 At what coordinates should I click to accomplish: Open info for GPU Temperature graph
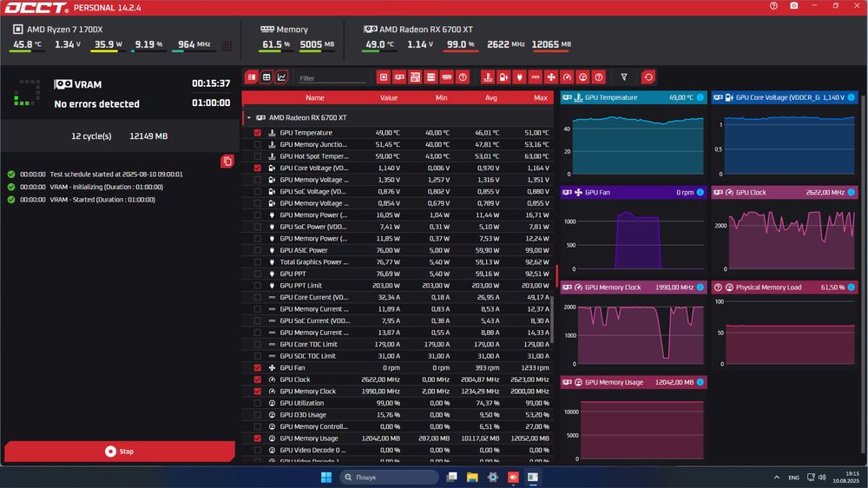[700, 97]
